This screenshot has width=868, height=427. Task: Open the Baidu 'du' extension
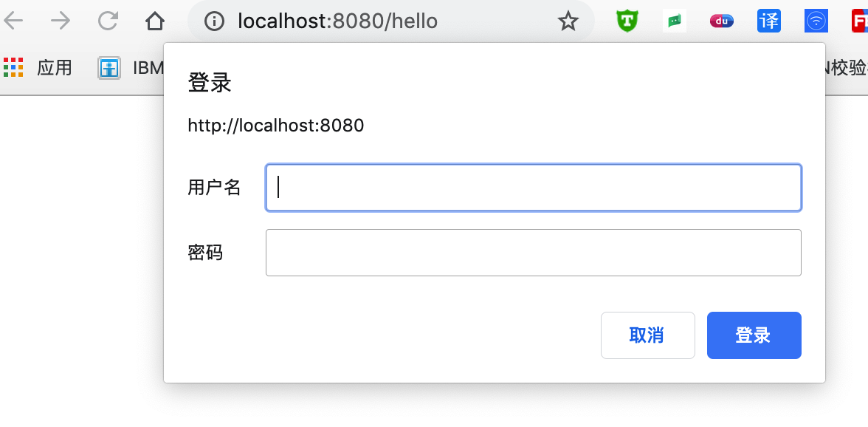(721, 21)
